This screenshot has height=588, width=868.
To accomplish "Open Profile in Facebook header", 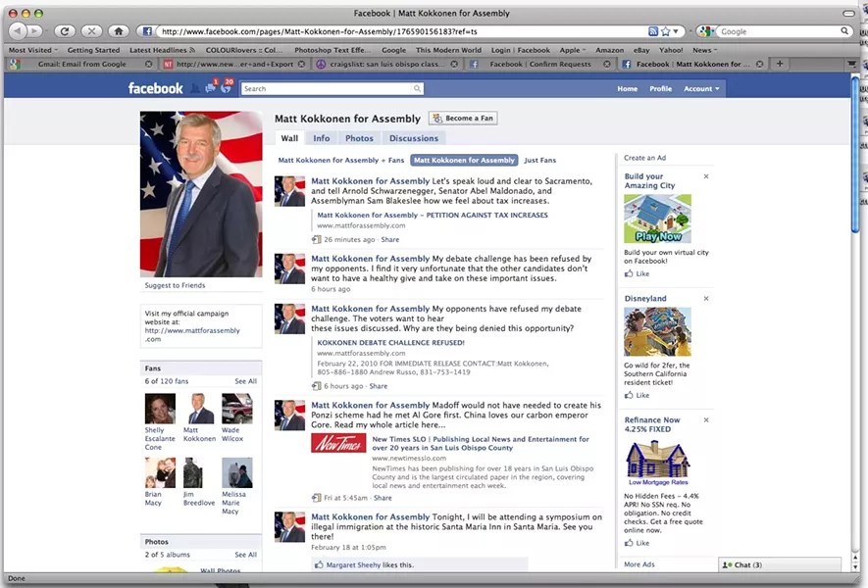I will coord(660,88).
